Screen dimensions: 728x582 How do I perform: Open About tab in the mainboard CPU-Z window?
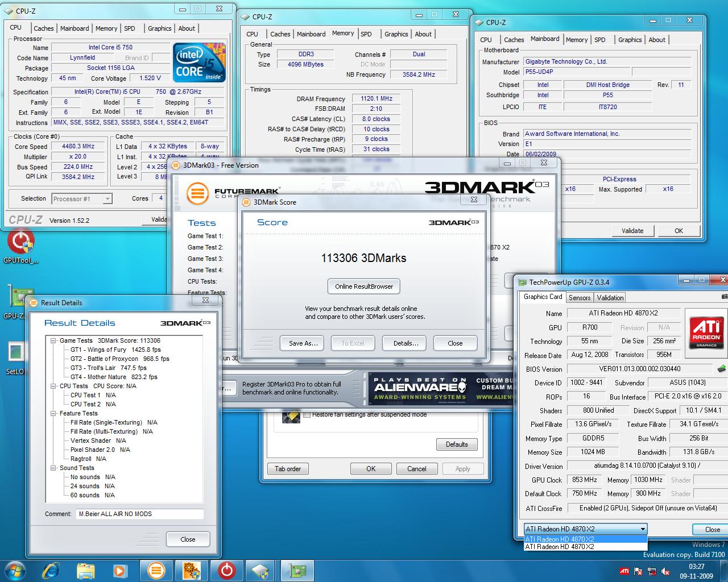(x=657, y=40)
